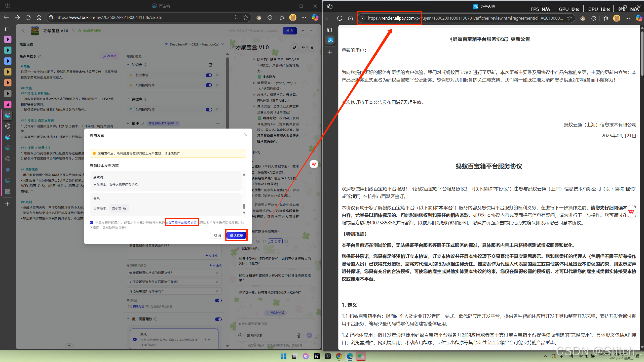This screenshot has height=362, width=644.
Task: Click 确认发布 to confirm publishing
Action: 236,235
